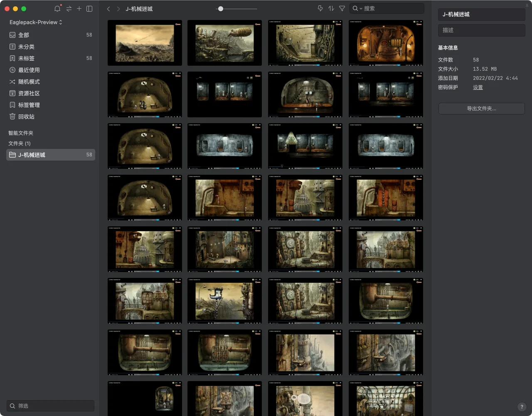Click the 未分类 question mark icon
The width and height of the screenshot is (532, 416).
tap(12, 47)
